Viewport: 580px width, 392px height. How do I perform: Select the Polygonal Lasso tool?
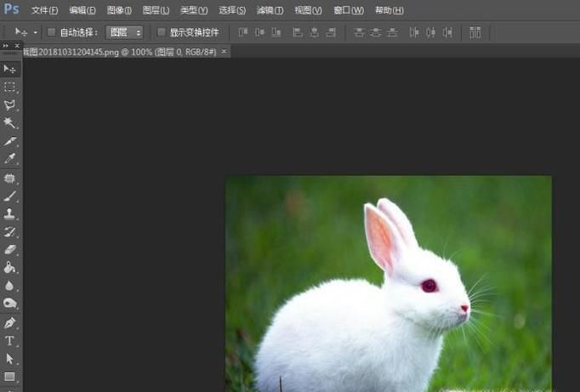pyautogui.click(x=10, y=105)
